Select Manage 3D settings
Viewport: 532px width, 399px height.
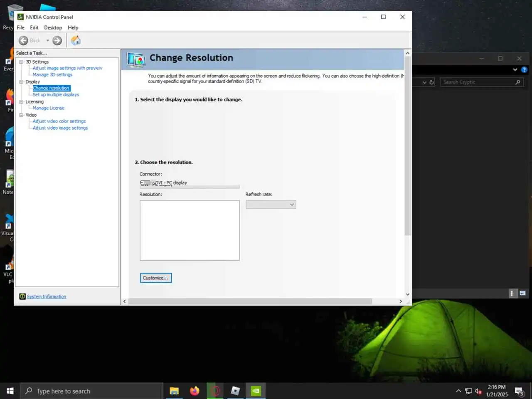point(52,75)
